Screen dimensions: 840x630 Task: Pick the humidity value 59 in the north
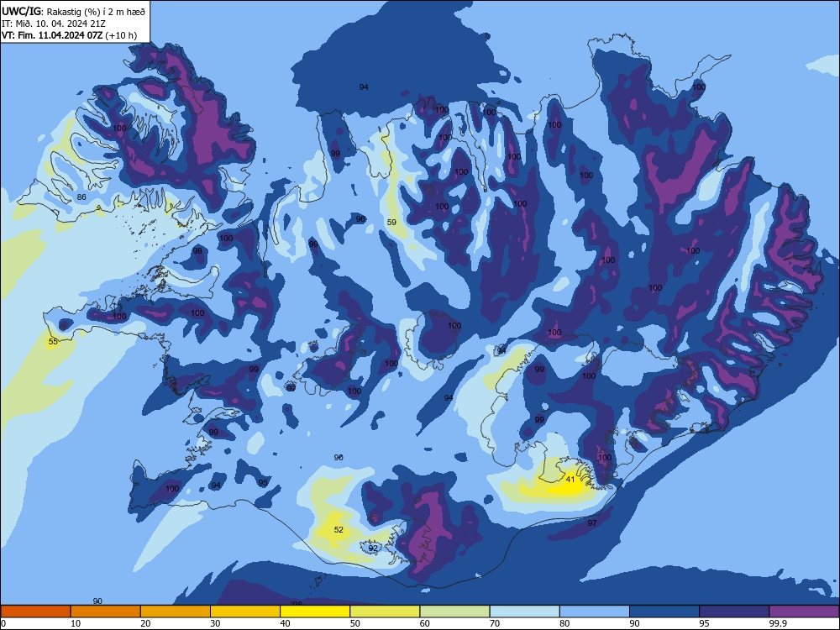click(391, 222)
